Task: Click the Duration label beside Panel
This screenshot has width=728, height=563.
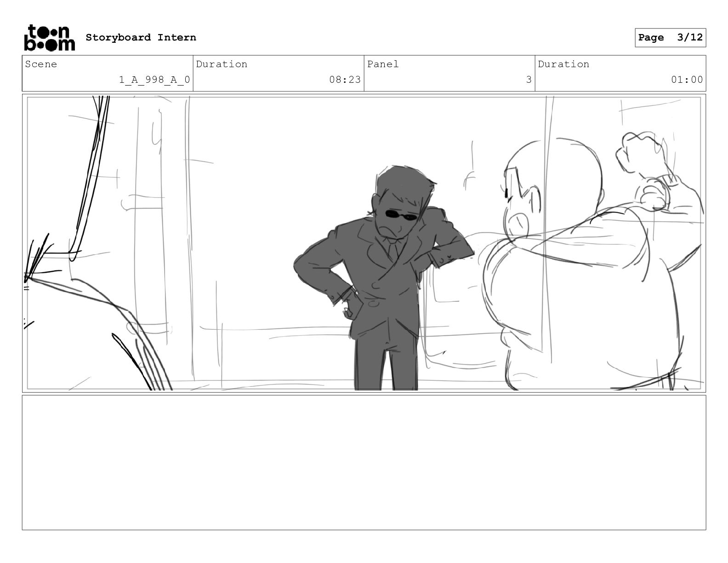Action: tap(563, 64)
